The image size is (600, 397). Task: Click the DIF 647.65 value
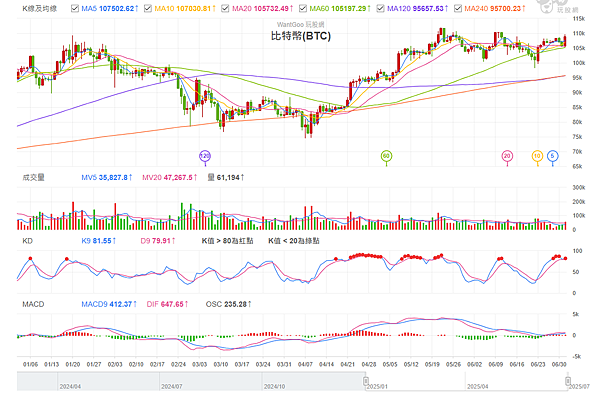click(x=168, y=304)
